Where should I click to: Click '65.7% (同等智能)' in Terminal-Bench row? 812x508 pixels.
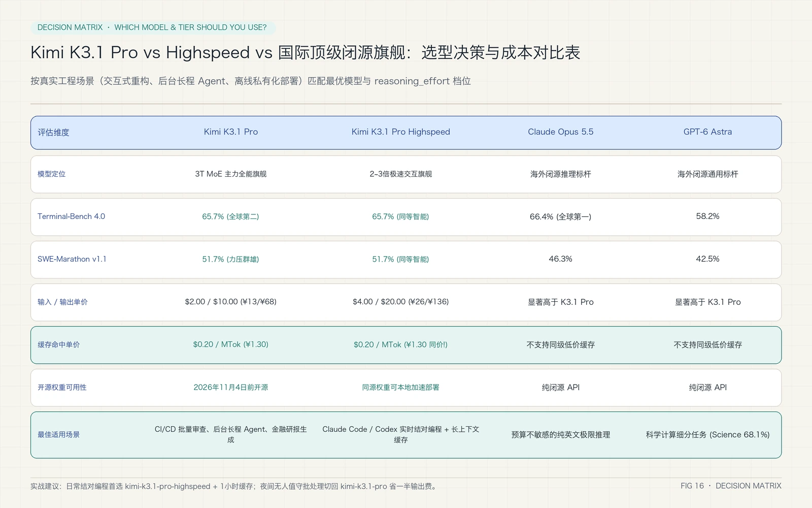tap(401, 217)
